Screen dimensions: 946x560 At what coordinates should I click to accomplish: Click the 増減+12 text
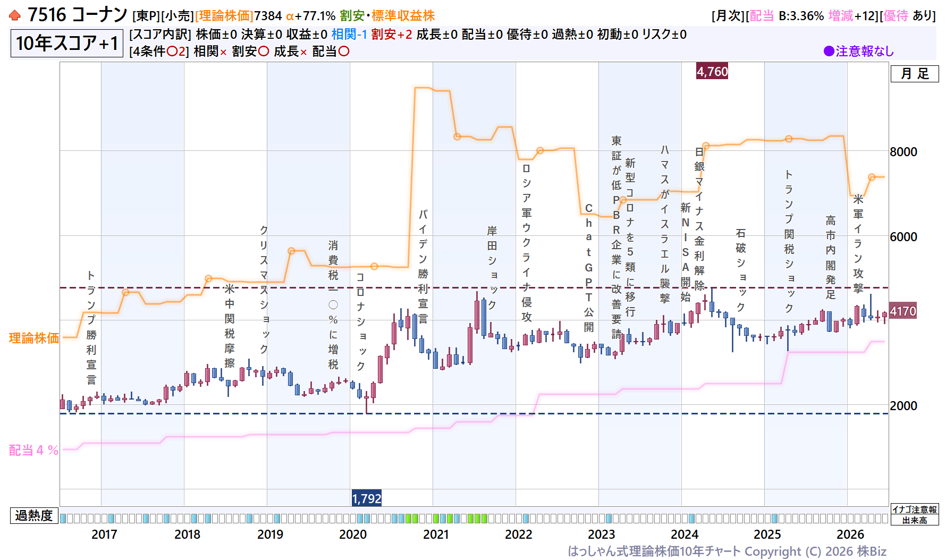pyautogui.click(x=852, y=16)
